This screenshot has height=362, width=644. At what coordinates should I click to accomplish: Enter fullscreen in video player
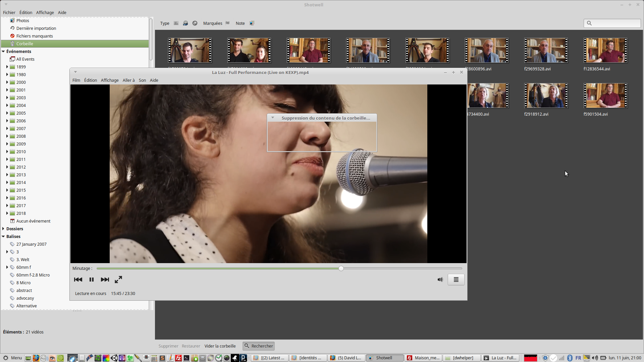click(118, 280)
